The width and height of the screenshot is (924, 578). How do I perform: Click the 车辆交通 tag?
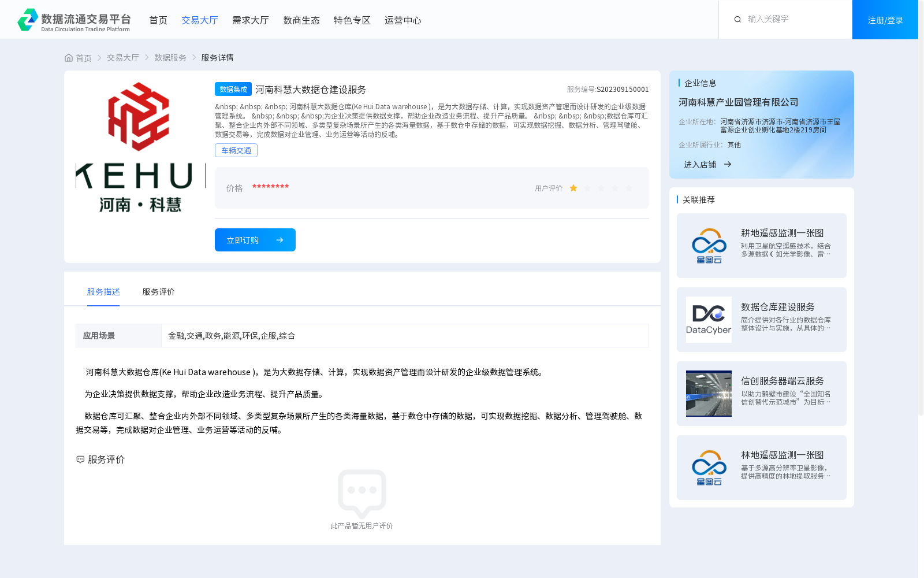[x=236, y=150]
